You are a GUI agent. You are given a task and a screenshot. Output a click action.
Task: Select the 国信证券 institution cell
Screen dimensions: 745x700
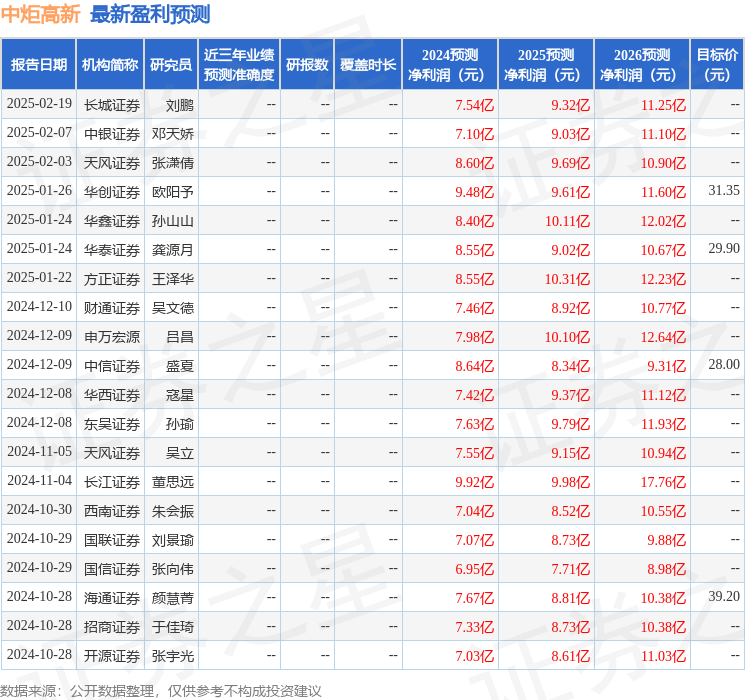point(112,569)
